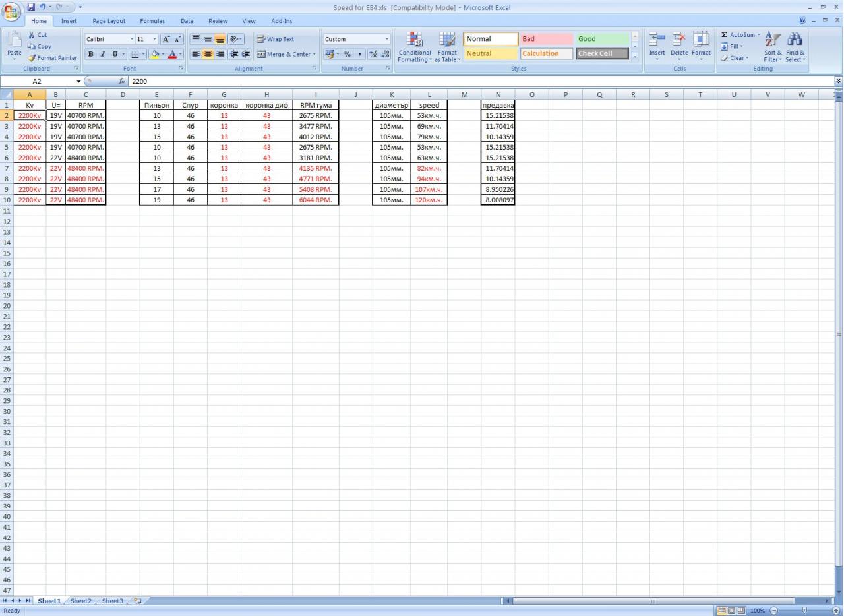Toggle Bold formatting

coord(91,55)
